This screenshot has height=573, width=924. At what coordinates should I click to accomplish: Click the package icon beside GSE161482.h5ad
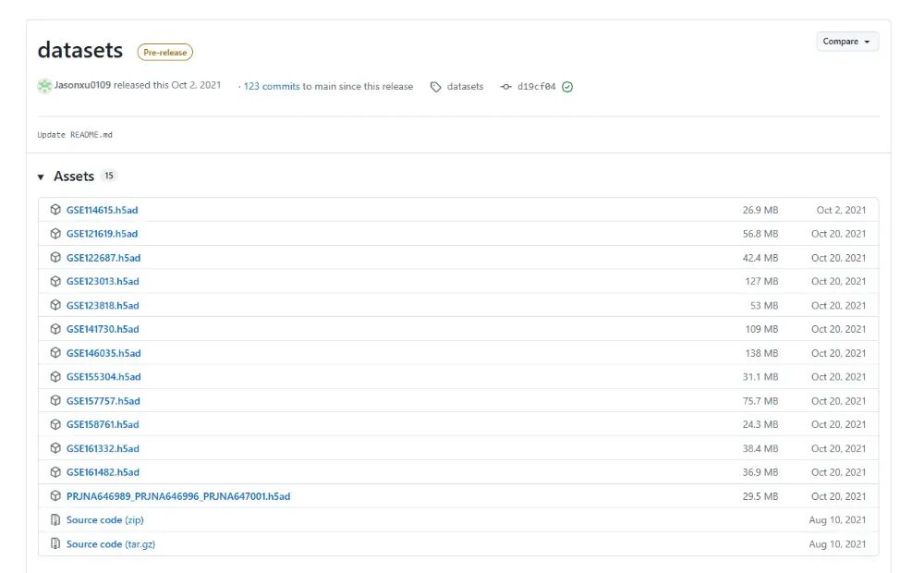55,472
